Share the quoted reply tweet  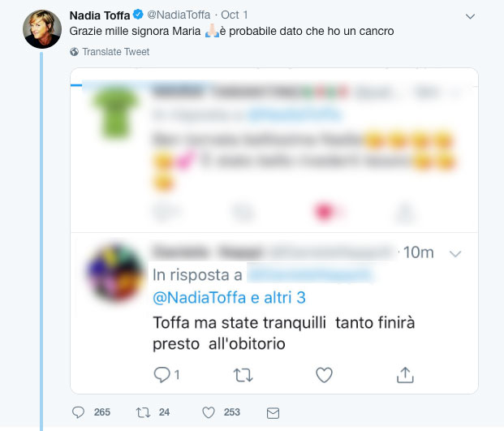coord(405,375)
